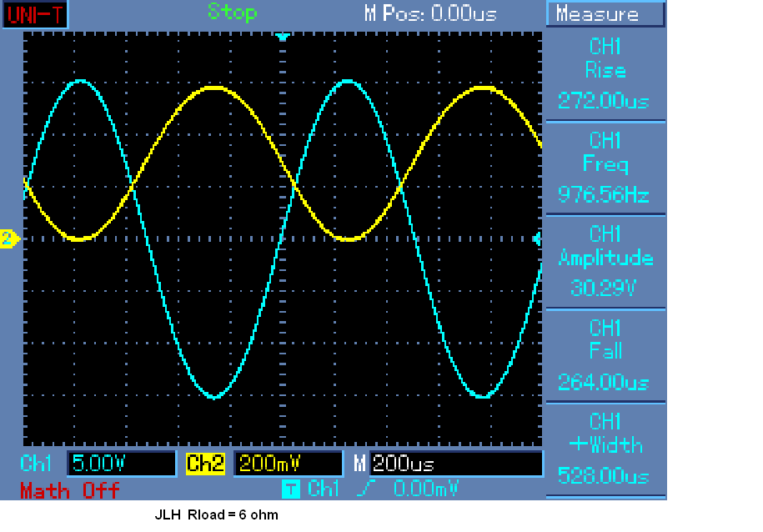Image resolution: width=763 pixels, height=532 pixels.
Task: Click the Ch2 200mV scale field
Action: [x=288, y=464]
